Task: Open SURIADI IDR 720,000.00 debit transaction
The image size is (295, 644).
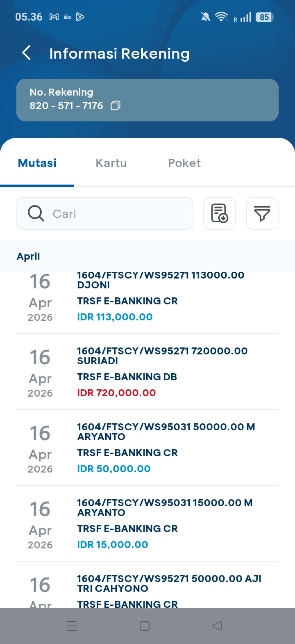Action: (x=147, y=372)
